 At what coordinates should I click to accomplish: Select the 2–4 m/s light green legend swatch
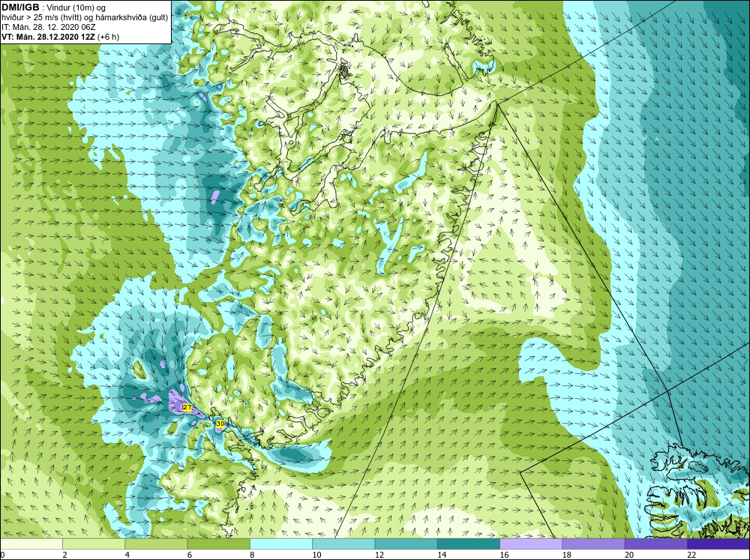pos(94,544)
